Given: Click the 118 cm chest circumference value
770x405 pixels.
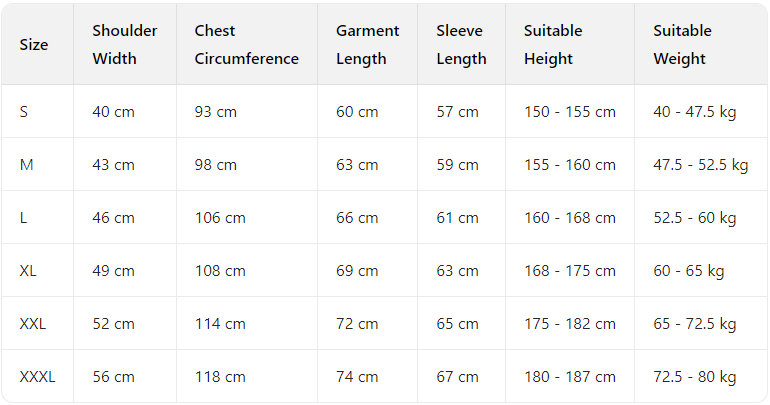Looking at the screenshot, I should [x=220, y=377].
